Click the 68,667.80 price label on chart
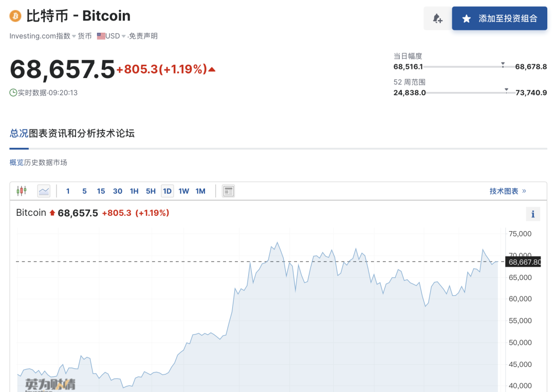555x392 pixels. [523, 262]
